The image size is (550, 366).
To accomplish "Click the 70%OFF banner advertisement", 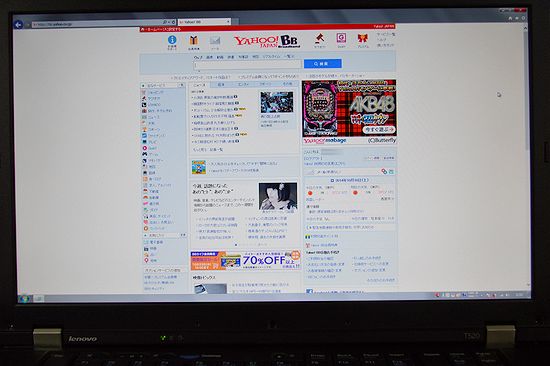I will pyautogui.click(x=246, y=260).
